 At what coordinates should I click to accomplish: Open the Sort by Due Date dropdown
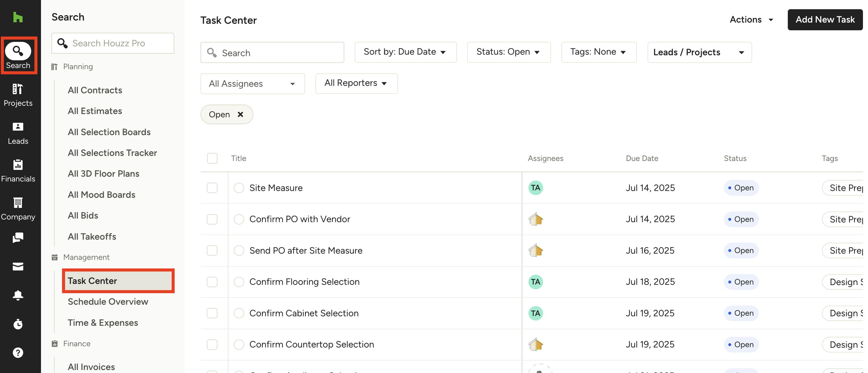point(405,52)
